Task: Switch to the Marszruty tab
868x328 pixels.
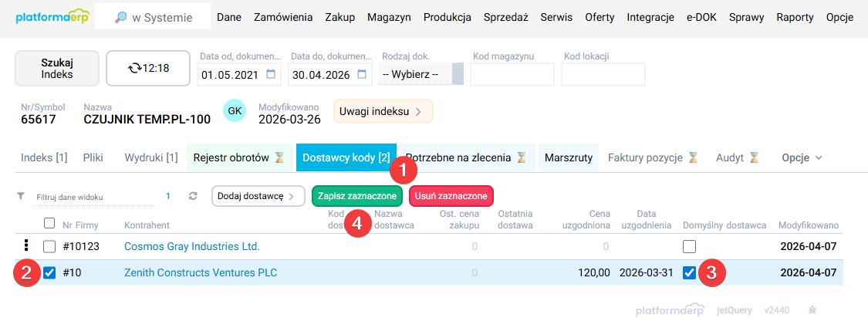Action: [x=569, y=158]
